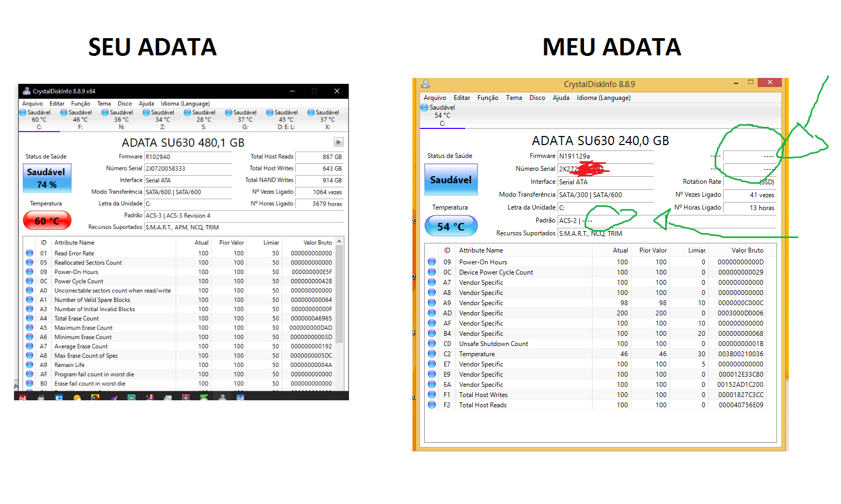Click the Firmware field R1029A0
Image resolution: width=841 pixels, height=504 pixels.
click(188, 157)
